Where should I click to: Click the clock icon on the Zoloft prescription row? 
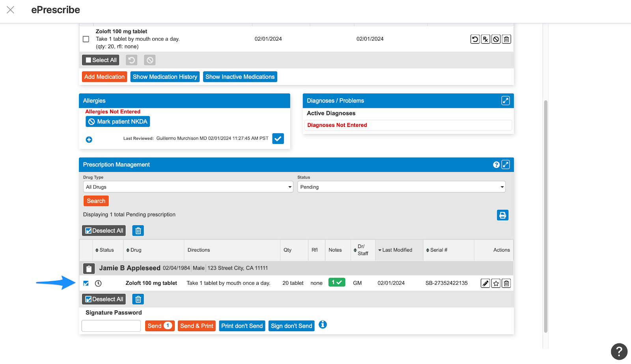(98, 283)
